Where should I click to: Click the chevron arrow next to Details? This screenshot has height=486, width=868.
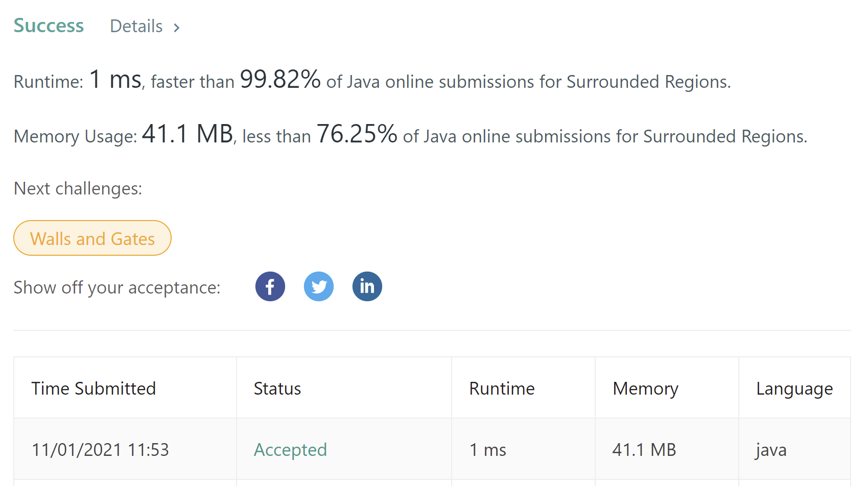click(177, 28)
